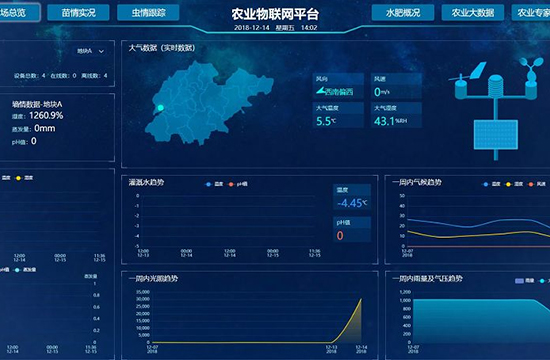Click the solar panel of weather station
This screenshot has height=360, width=550.
coord(496,135)
